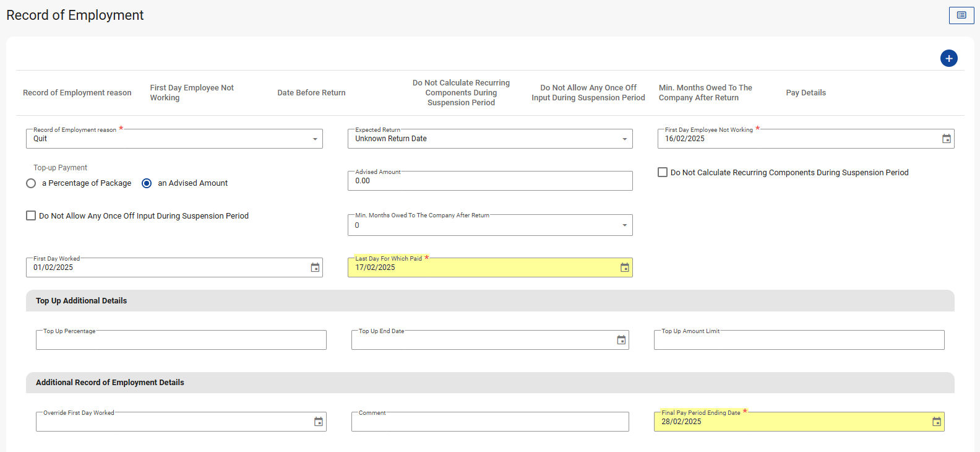Open calendar picker for First Day Worked
980x452 pixels.
315,267
